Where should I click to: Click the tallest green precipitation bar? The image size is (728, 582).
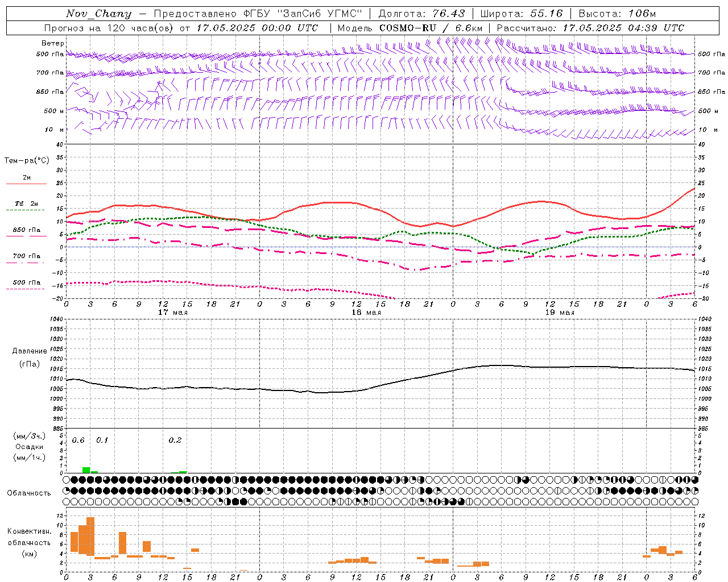coord(86,470)
